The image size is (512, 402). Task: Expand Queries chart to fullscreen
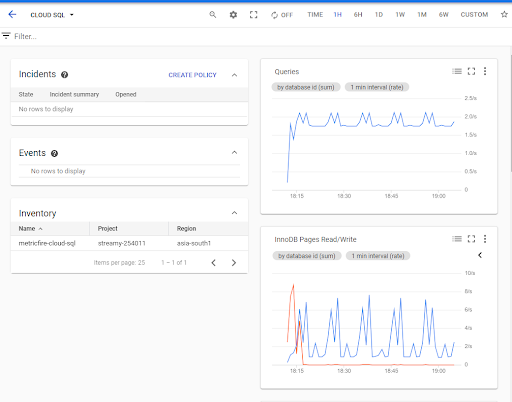(471, 71)
